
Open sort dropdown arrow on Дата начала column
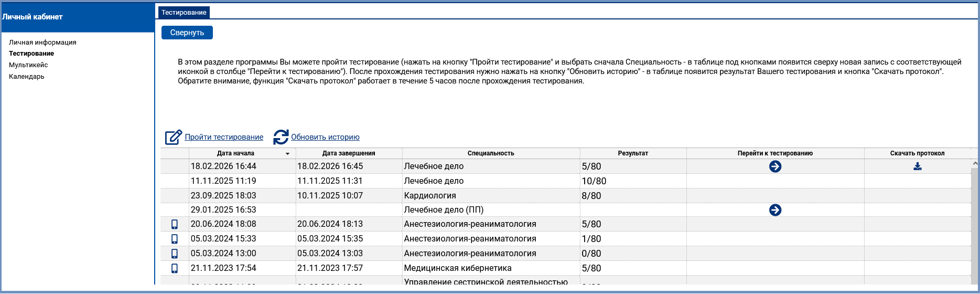click(287, 154)
